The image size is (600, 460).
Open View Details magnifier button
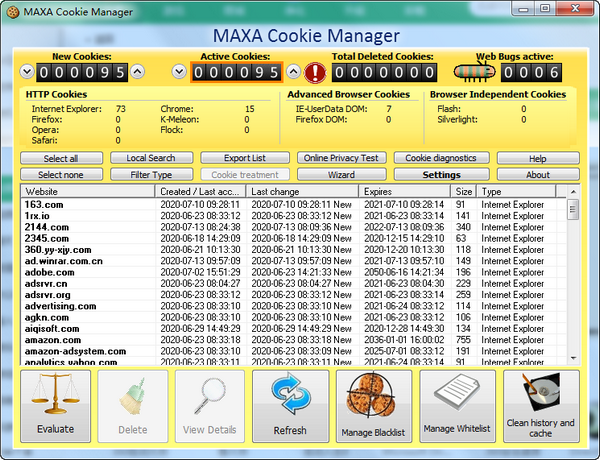[x=210, y=406]
